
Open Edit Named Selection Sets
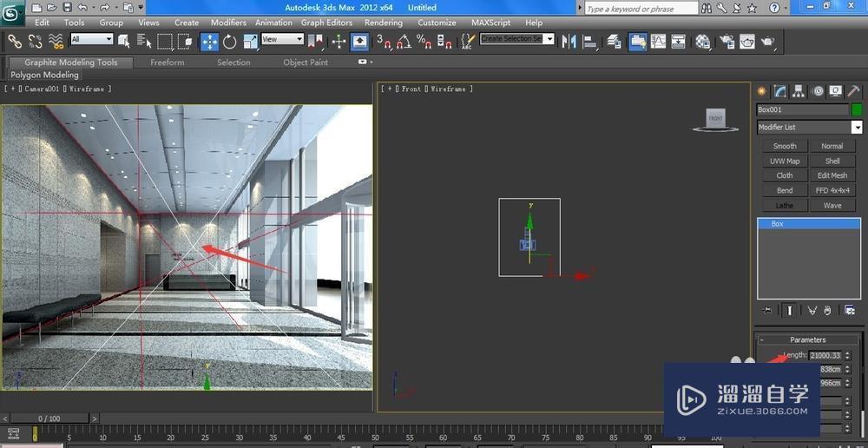coord(469,42)
